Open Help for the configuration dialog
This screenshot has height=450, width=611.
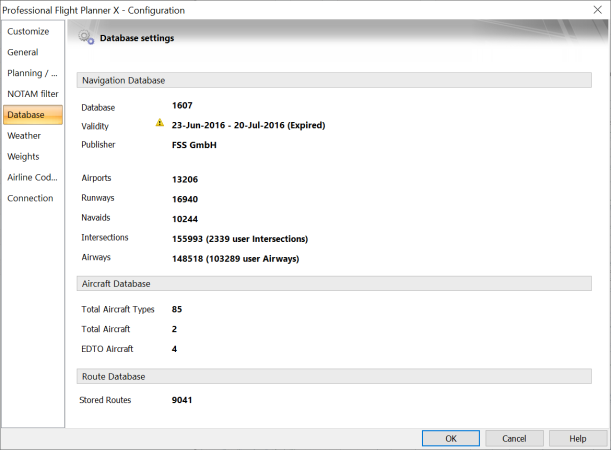click(576, 438)
